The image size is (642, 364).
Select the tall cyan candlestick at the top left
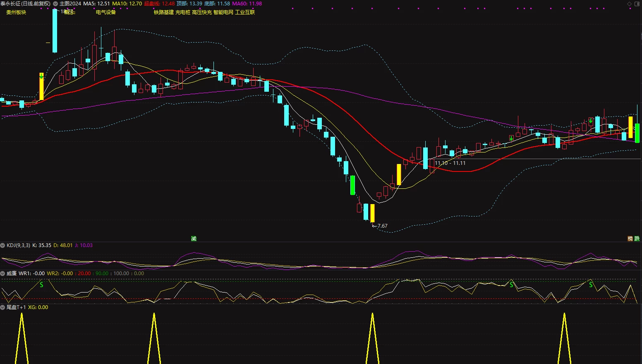pos(55,31)
